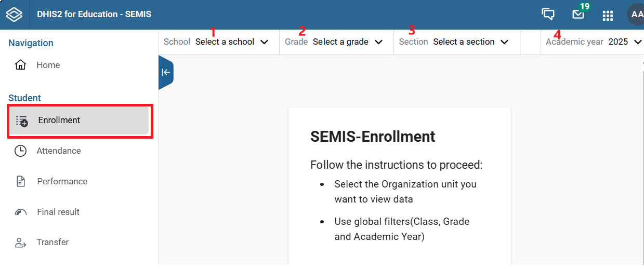The height and width of the screenshot is (269, 644).
Task: Click the Final result gauge icon
Action: click(20, 212)
